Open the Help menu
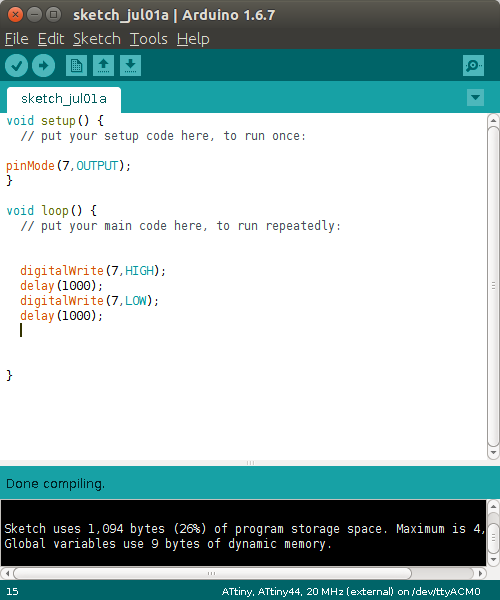The height and width of the screenshot is (600, 500). (193, 39)
